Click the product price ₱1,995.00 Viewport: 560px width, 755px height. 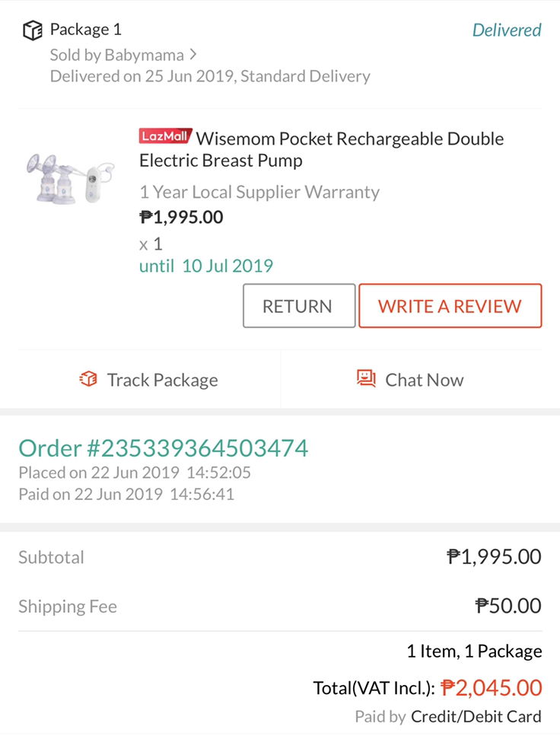tap(181, 218)
